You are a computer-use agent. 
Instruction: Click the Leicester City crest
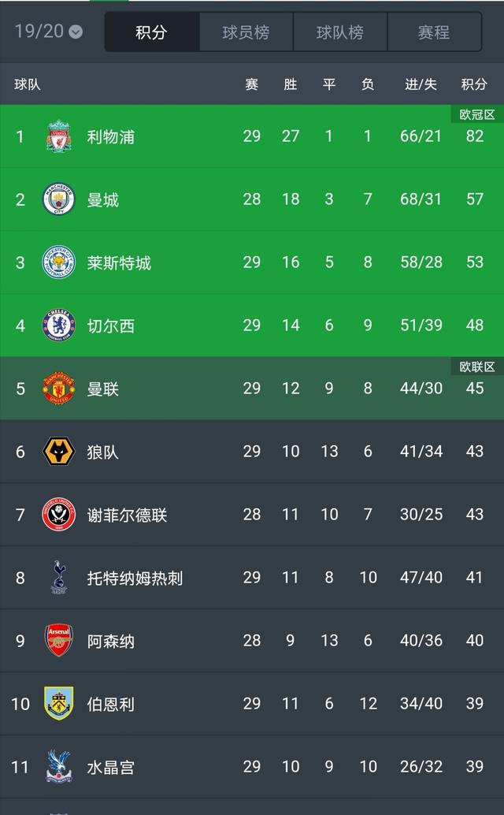[x=58, y=262]
